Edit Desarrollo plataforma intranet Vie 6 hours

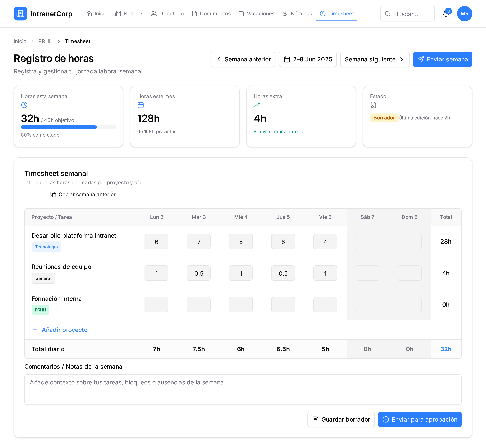pyautogui.click(x=325, y=241)
